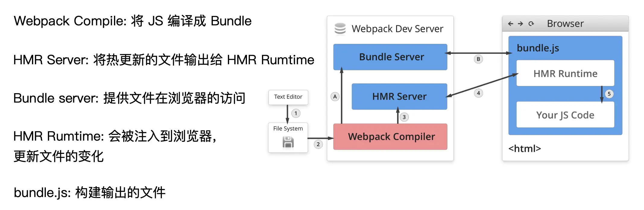This screenshot has width=644, height=210.
Task: Click the Text Editor box
Action: tap(288, 97)
